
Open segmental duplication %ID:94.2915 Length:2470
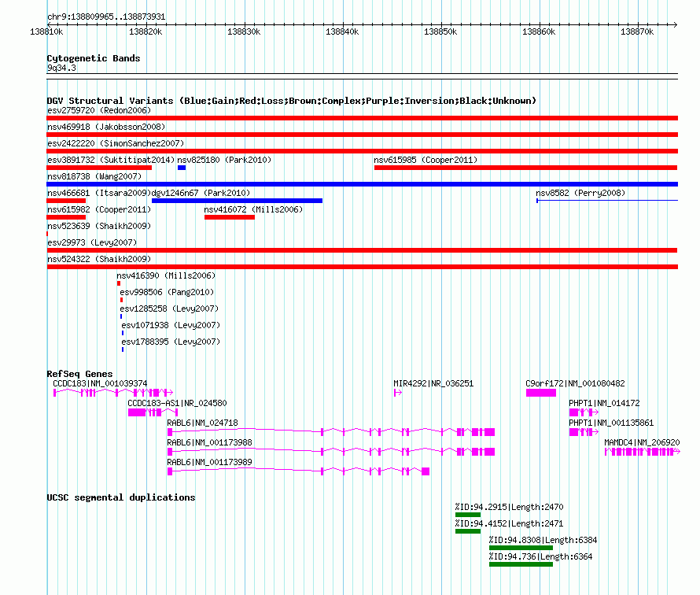click(468, 515)
